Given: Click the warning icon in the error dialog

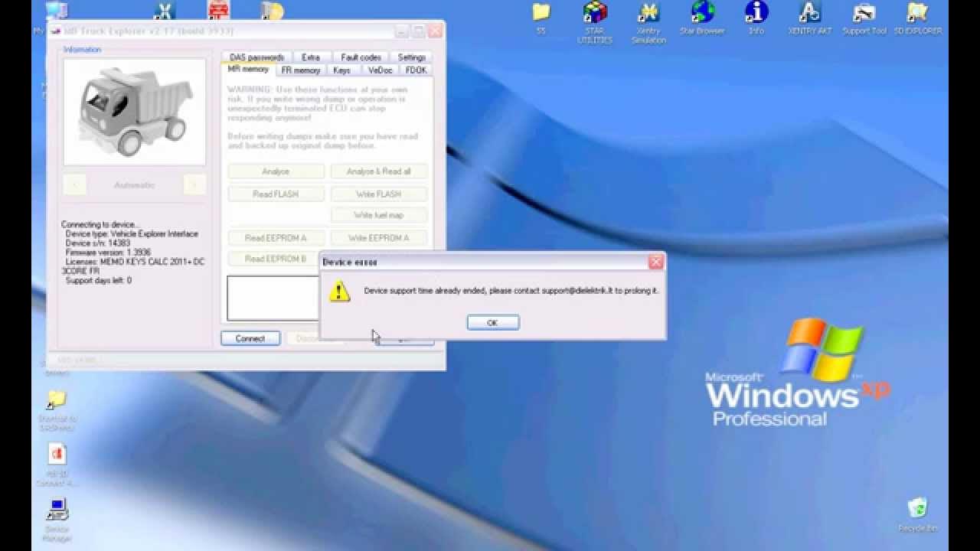Looking at the screenshot, I should (x=339, y=292).
